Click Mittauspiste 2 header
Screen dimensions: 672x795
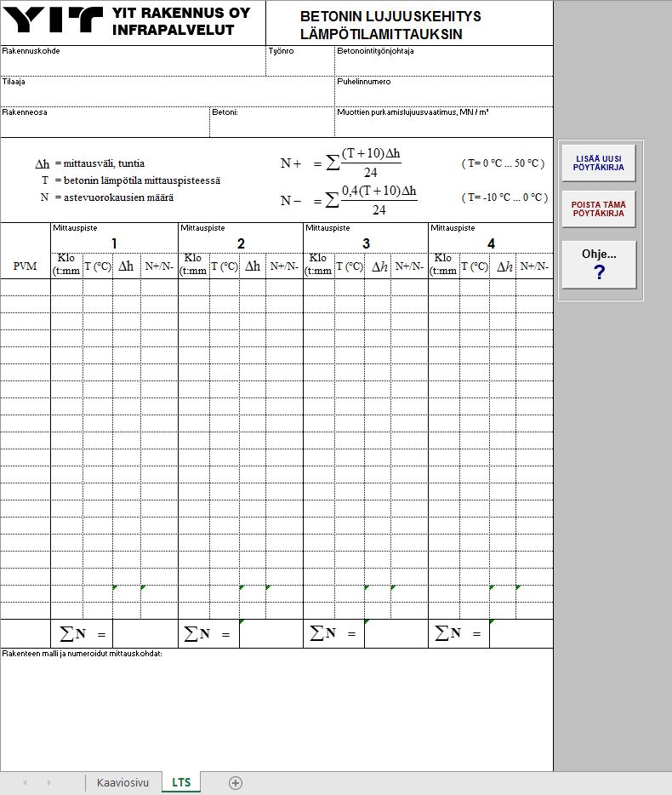[x=241, y=238]
